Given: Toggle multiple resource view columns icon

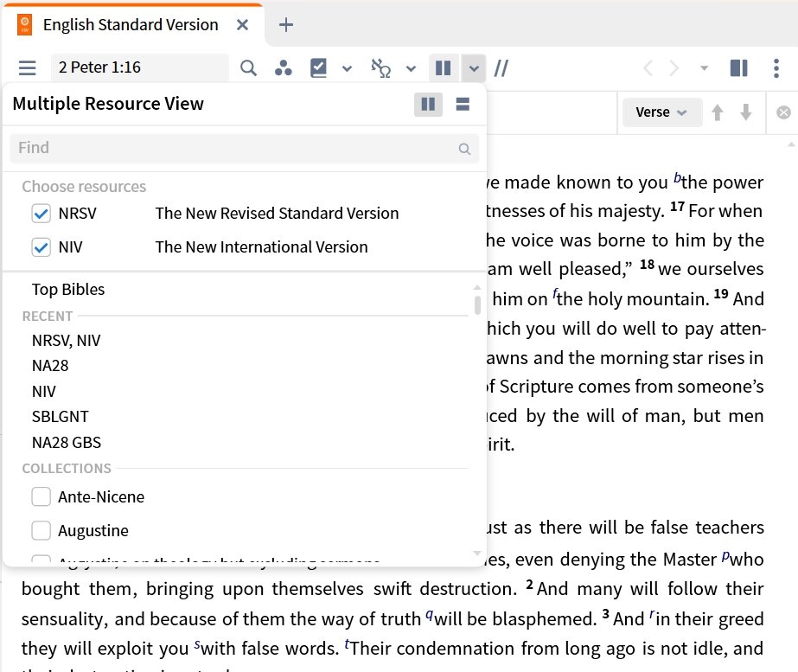Looking at the screenshot, I should click(444, 67).
